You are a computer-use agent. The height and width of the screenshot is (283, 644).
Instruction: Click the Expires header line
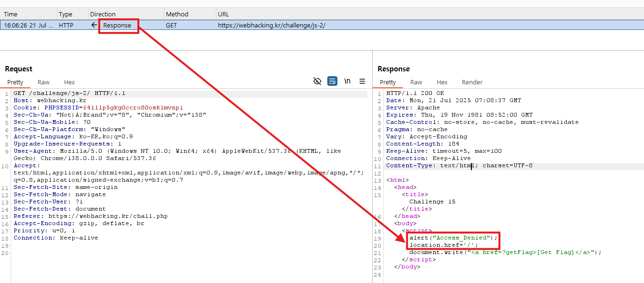pos(459,115)
